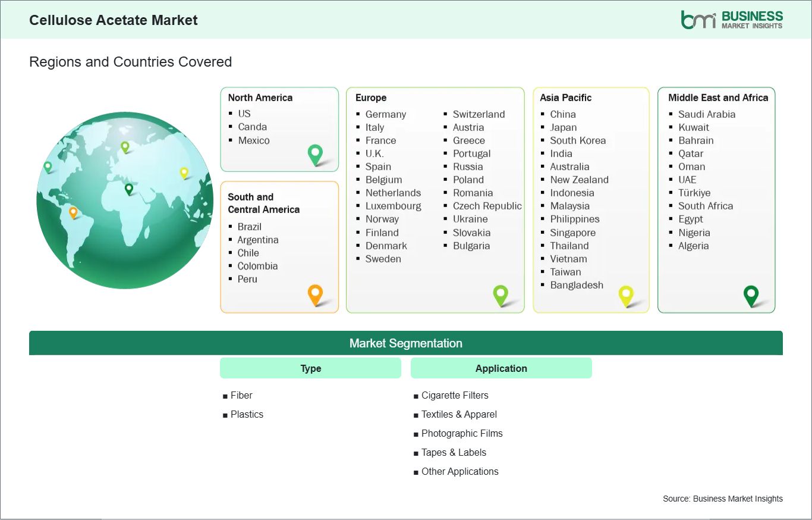The width and height of the screenshot is (812, 520).
Task: Click the Market Segmentation banner
Action: click(405, 343)
